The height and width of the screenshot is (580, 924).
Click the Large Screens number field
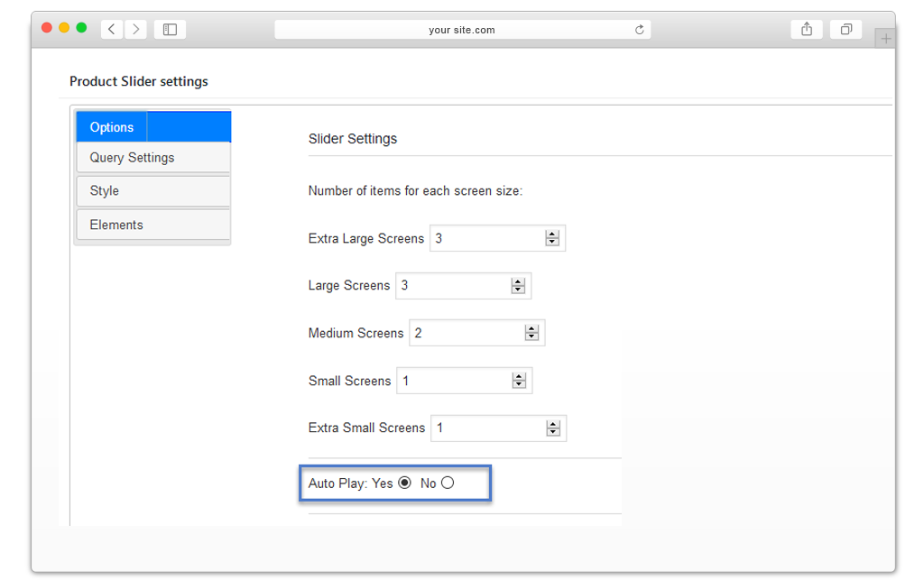(463, 286)
